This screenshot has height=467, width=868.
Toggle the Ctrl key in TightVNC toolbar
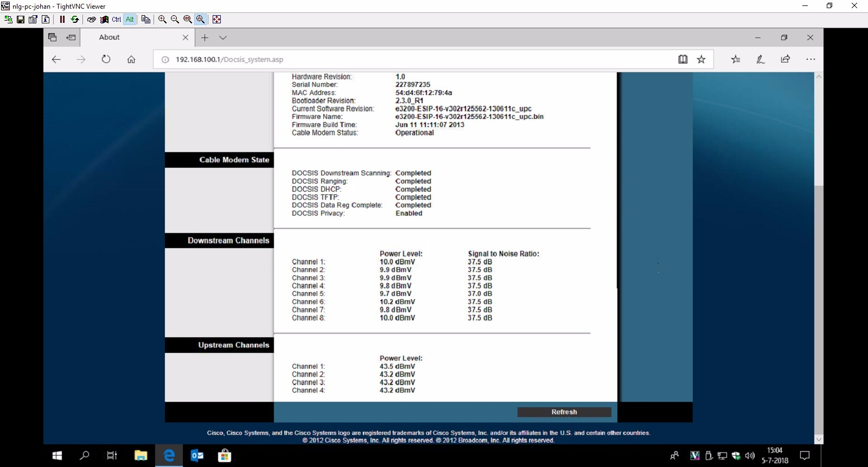117,20
